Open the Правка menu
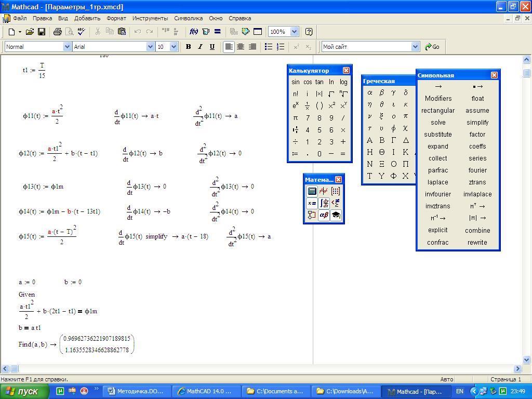 (x=43, y=18)
